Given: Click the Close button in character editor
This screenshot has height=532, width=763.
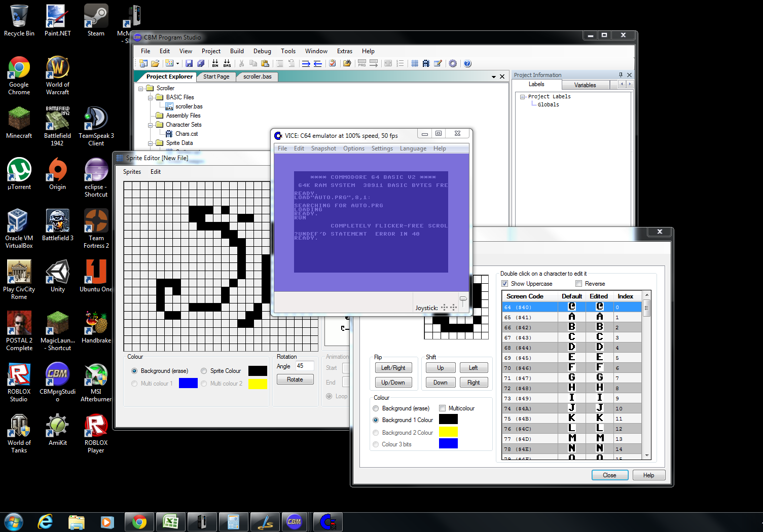Looking at the screenshot, I should [610, 475].
